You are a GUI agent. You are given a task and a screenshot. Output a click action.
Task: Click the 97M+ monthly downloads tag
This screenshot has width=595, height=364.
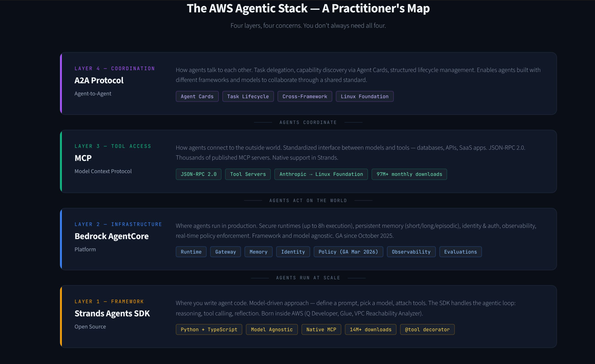coord(409,174)
